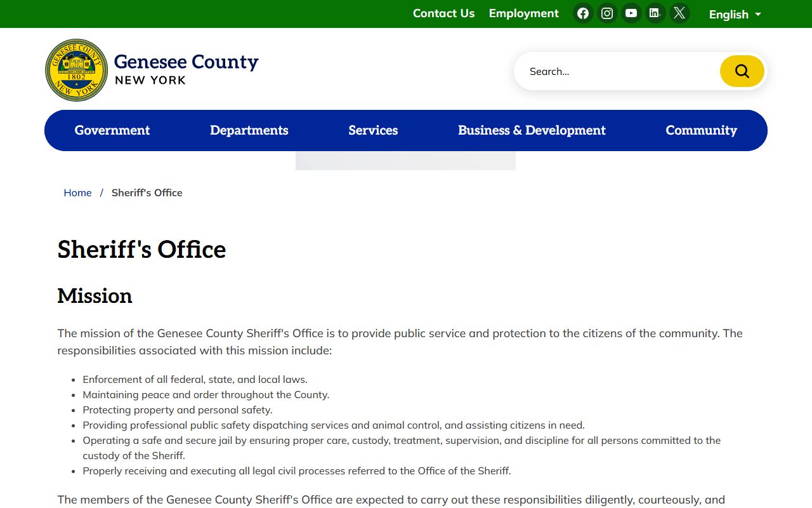812x508 pixels.
Task: Open the Instagram social icon
Action: (x=607, y=13)
